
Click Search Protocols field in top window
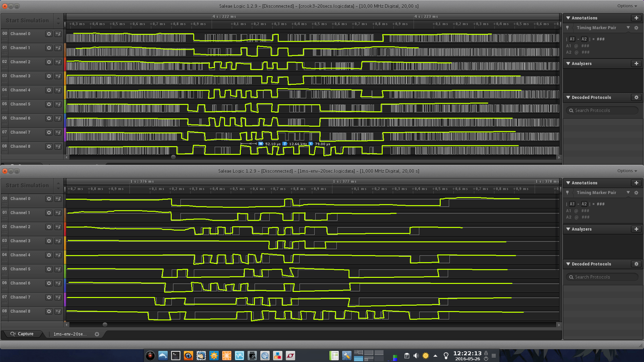tap(602, 111)
